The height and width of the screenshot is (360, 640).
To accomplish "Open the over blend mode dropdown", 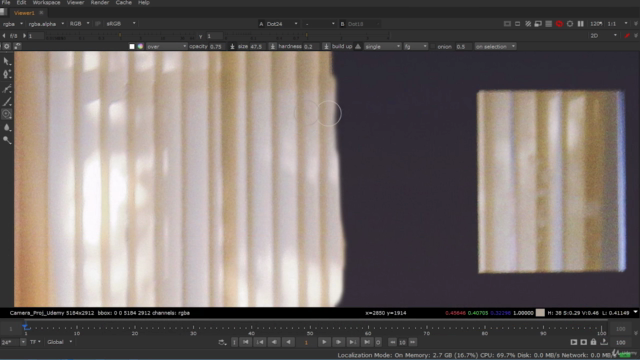I will click(167, 47).
